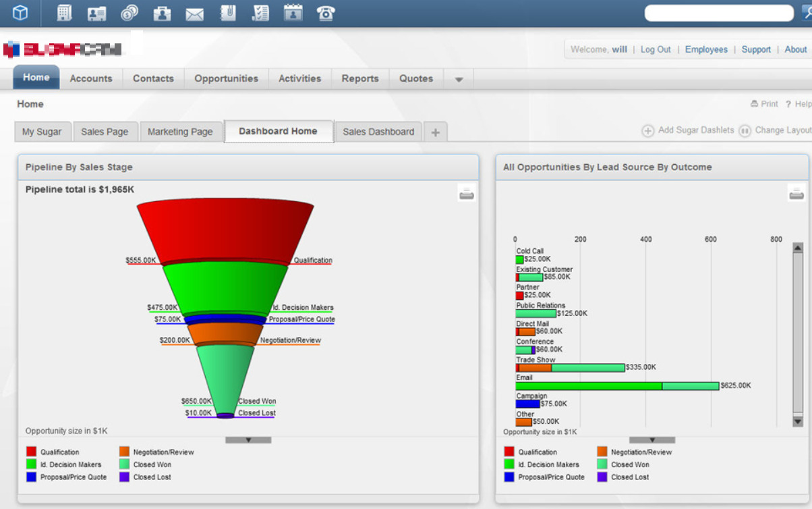812x509 pixels.
Task: Click the All Opportunities By Lead Source By Outcome title
Action: [608, 167]
